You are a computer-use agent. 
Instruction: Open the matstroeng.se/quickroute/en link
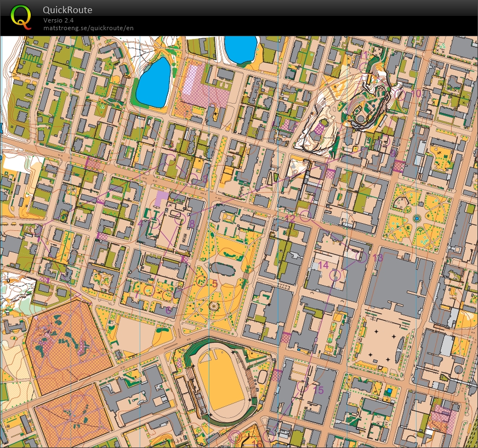tap(88, 28)
